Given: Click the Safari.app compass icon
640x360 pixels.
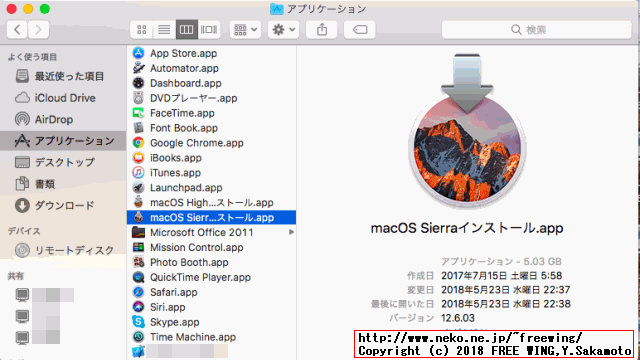Looking at the screenshot, I should point(138,292).
